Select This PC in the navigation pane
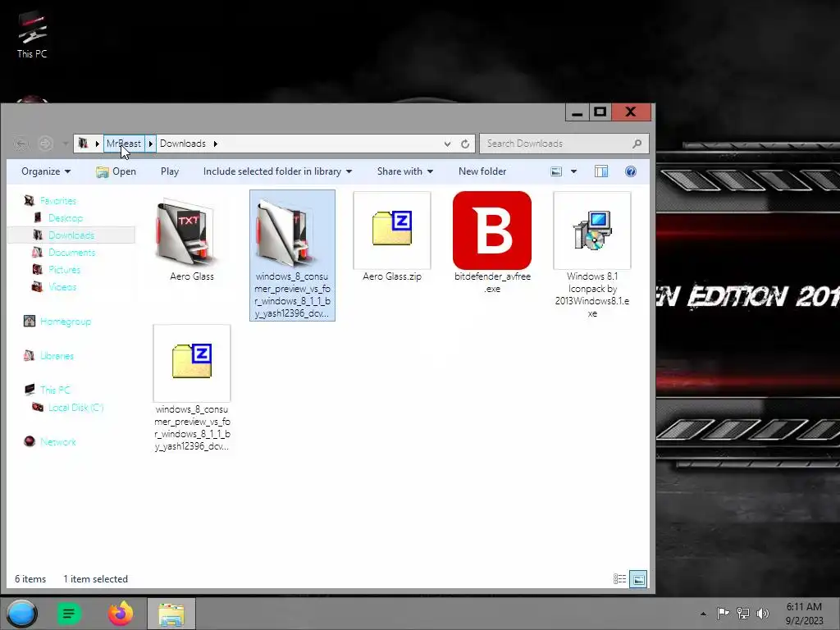Image resolution: width=840 pixels, height=630 pixels. point(55,390)
